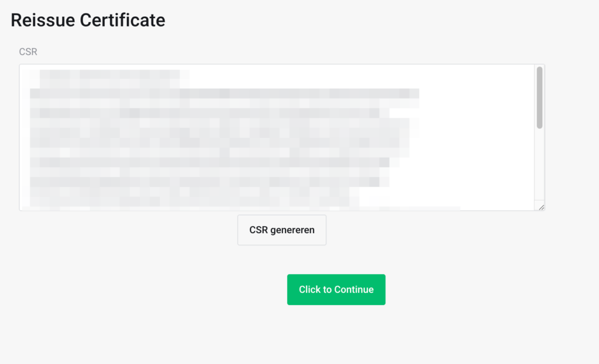Click the small gray CSR text above the box
599x364 pixels.
point(28,52)
